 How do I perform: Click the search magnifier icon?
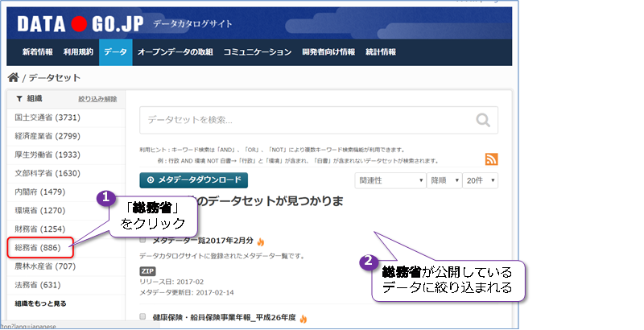point(483,120)
